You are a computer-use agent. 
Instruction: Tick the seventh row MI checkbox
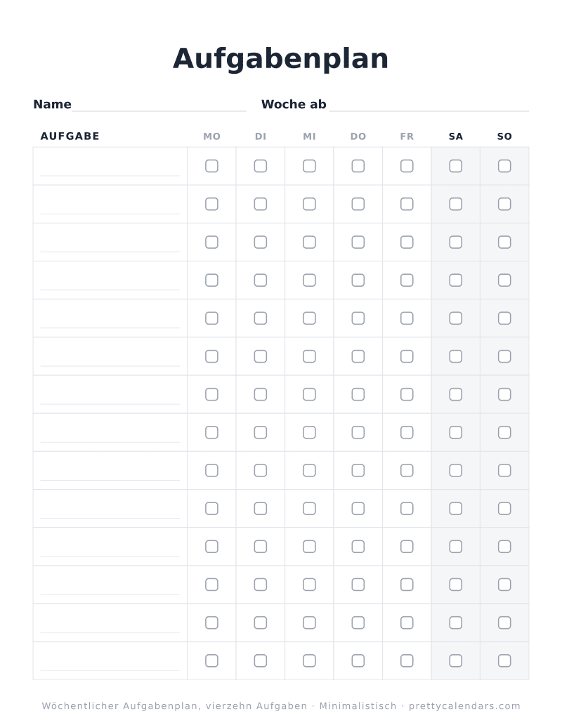[309, 394]
